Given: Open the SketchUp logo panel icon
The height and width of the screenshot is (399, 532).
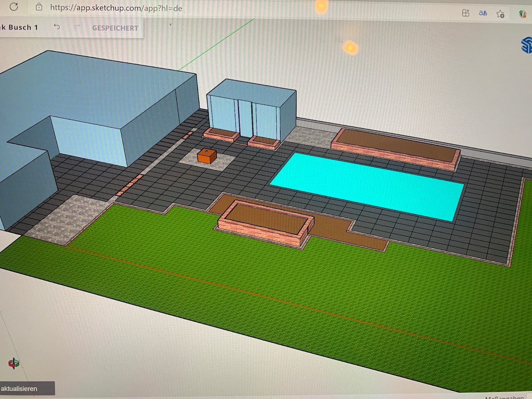Looking at the screenshot, I should tap(526, 45).
